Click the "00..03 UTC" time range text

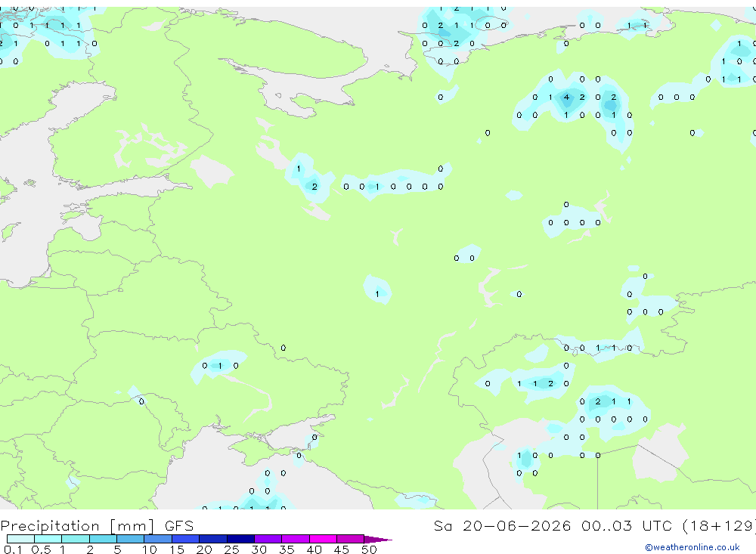click(x=626, y=525)
